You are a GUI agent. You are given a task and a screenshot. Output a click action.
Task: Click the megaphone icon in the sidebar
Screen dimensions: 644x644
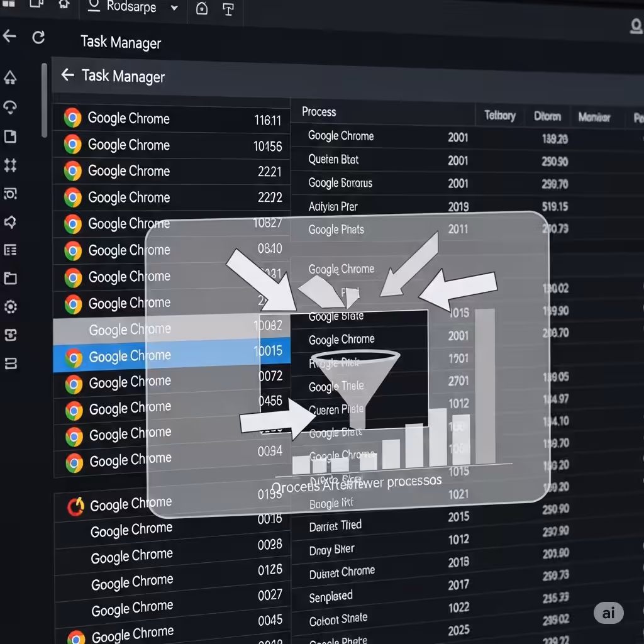(x=10, y=222)
